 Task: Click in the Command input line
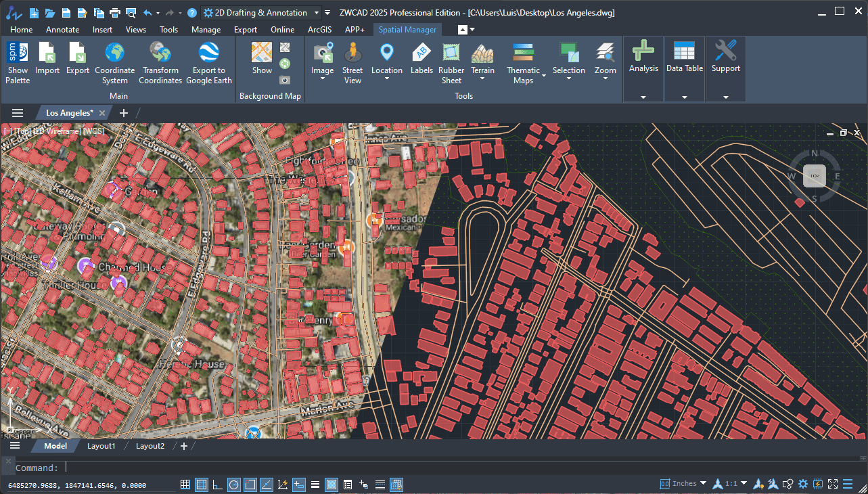(433, 468)
